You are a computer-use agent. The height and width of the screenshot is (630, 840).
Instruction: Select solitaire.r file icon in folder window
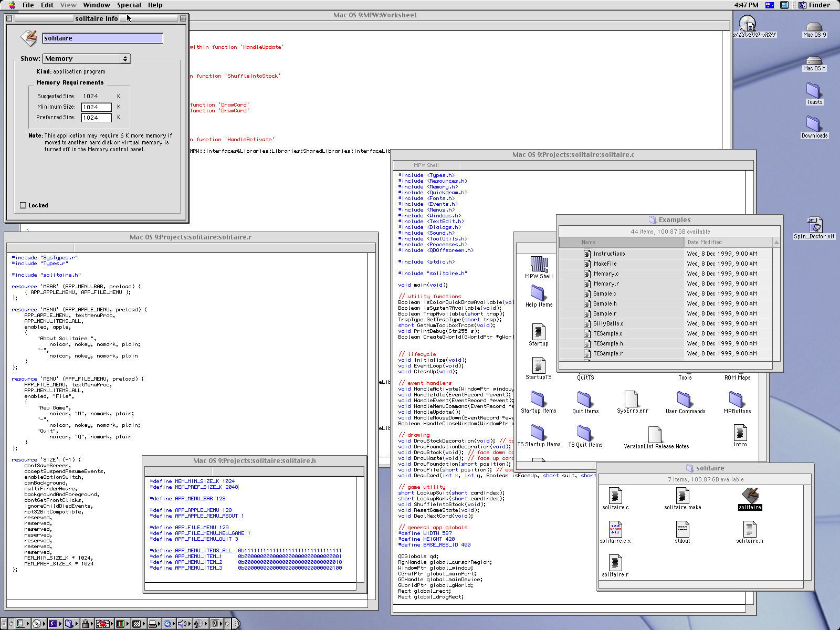pos(615,562)
